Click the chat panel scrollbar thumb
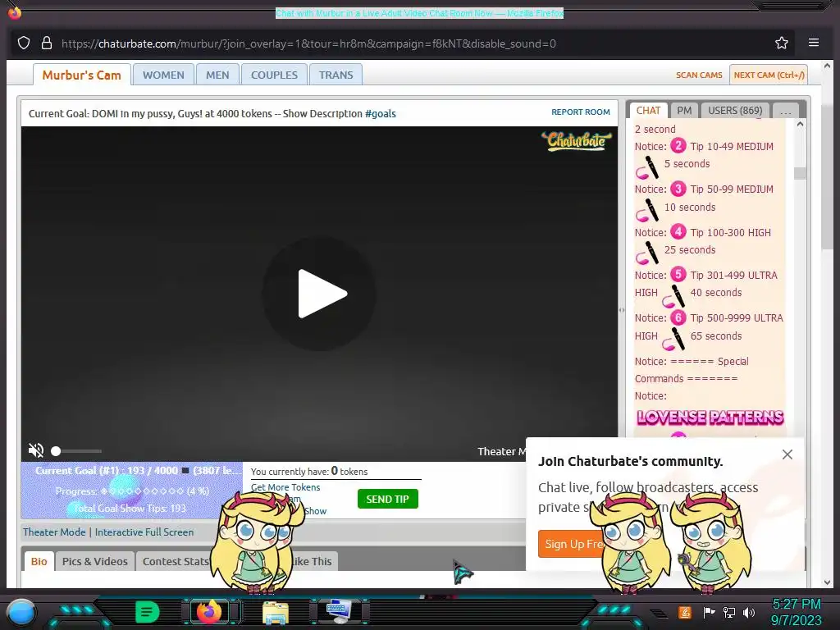Image resolution: width=840 pixels, height=630 pixels. 800,173
